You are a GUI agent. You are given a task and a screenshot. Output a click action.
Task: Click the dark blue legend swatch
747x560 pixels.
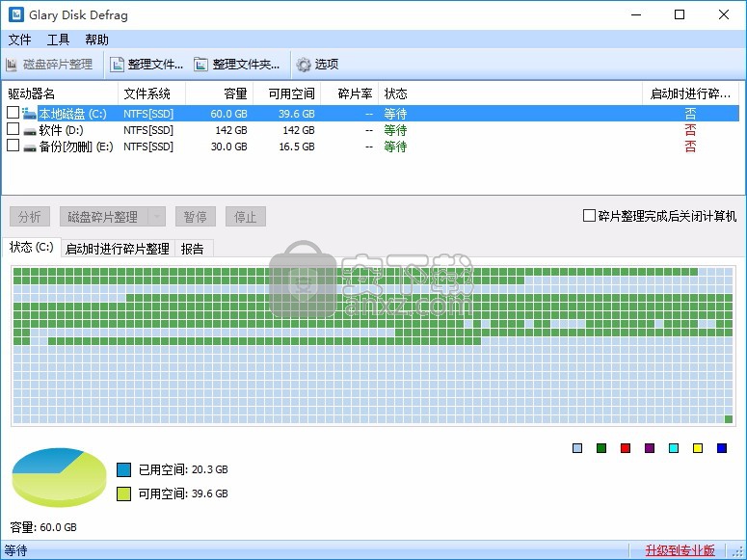pyautogui.click(x=722, y=448)
